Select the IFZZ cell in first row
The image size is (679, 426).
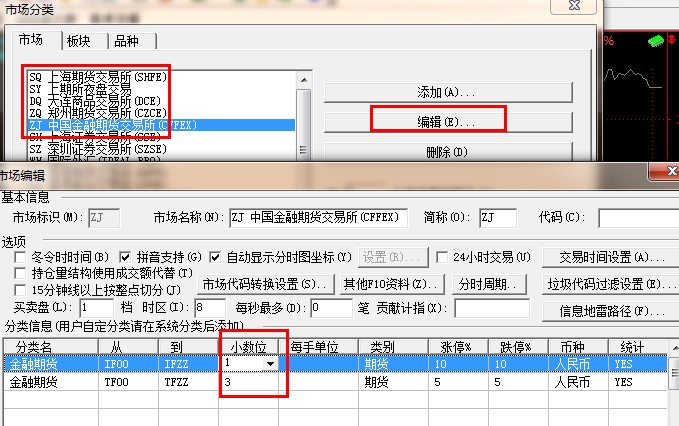point(188,364)
